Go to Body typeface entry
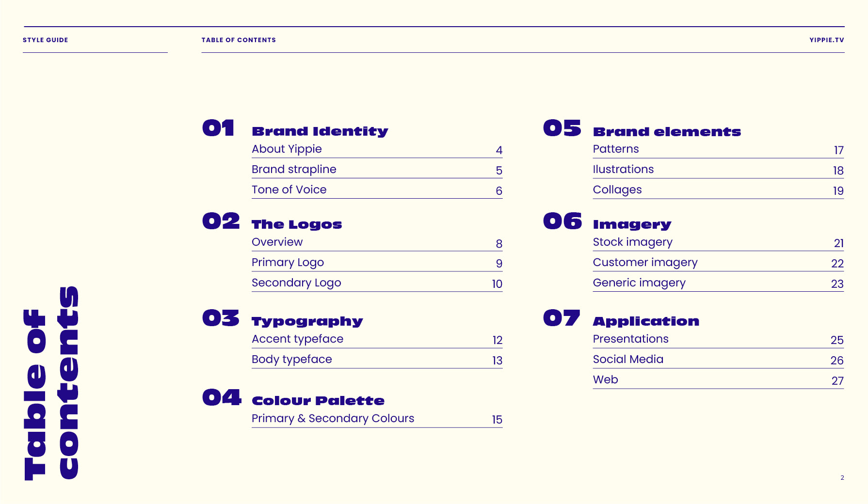This screenshot has height=504, width=868. tap(291, 360)
